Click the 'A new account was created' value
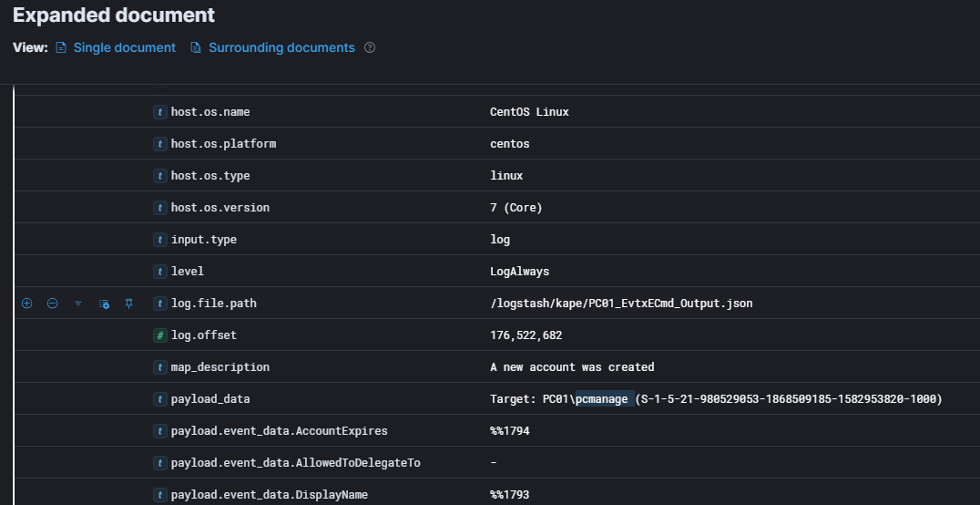 (x=572, y=367)
